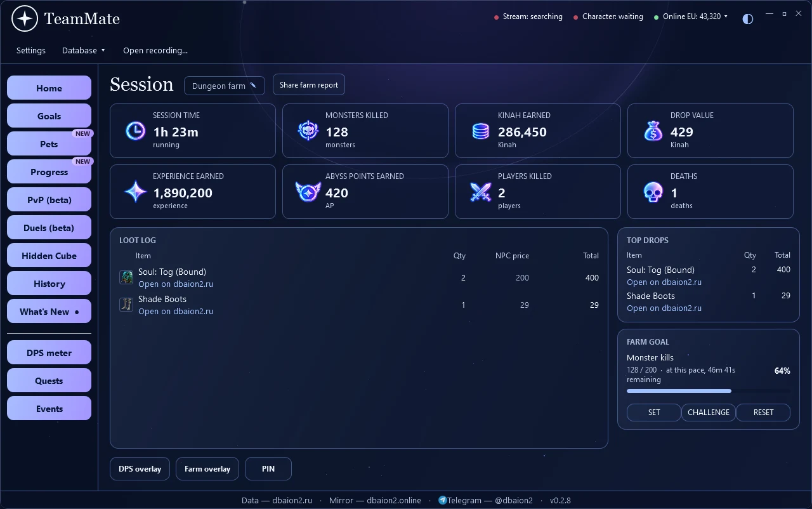Click the drop value money bag icon
The width and height of the screenshot is (812, 509).
[x=653, y=131]
